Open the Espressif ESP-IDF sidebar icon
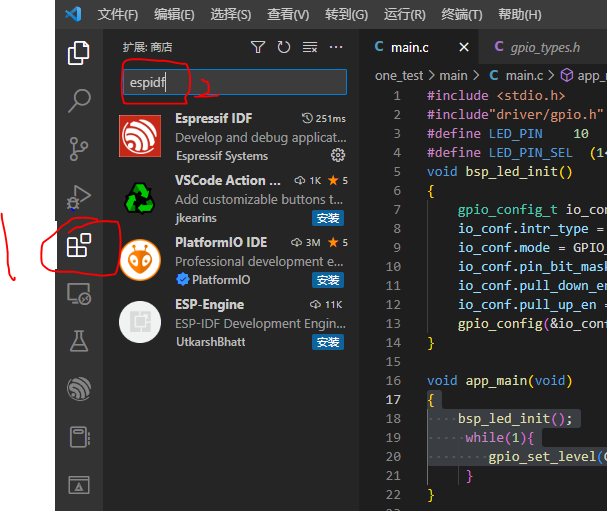 click(79, 389)
